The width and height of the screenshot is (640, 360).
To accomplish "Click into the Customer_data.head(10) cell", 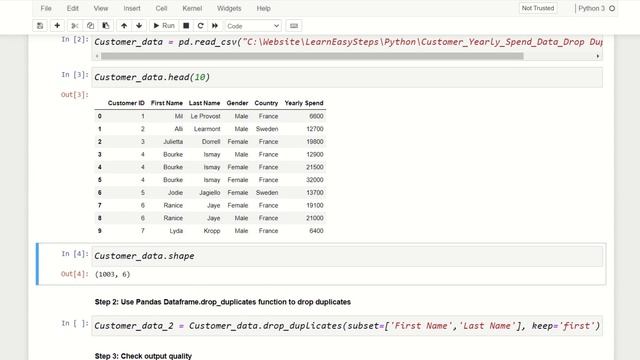I will pyautogui.click(x=347, y=77).
